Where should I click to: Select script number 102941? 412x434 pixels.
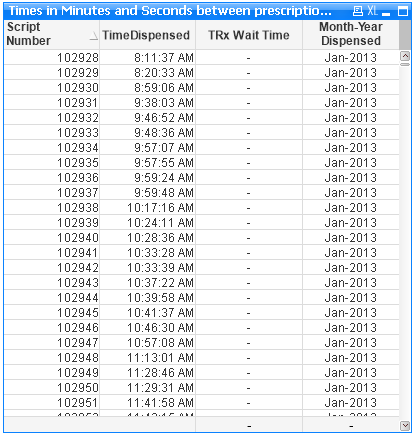[78, 253]
